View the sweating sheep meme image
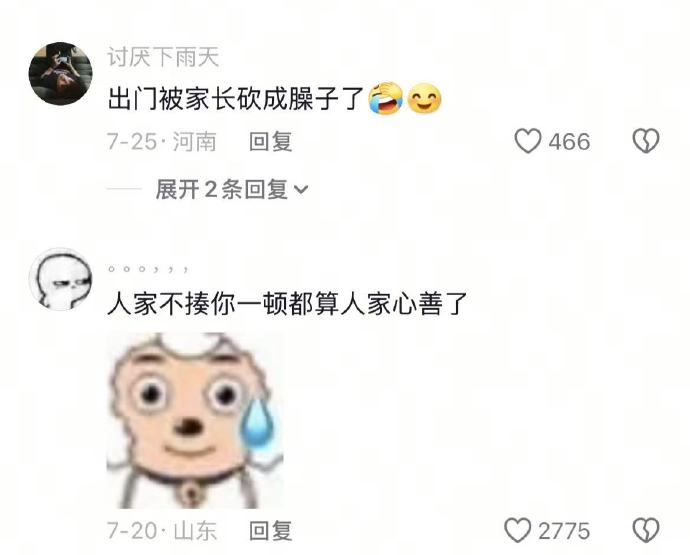690x555 pixels. [195, 420]
